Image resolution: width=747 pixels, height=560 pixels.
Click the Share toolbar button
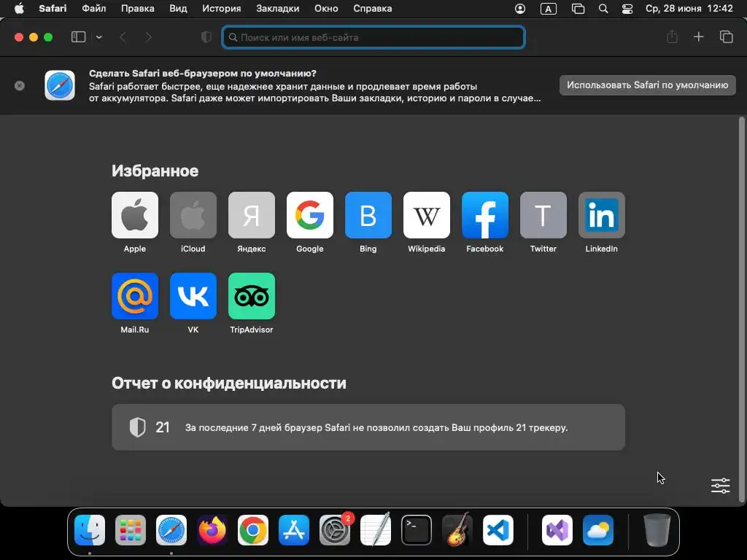[x=672, y=36]
